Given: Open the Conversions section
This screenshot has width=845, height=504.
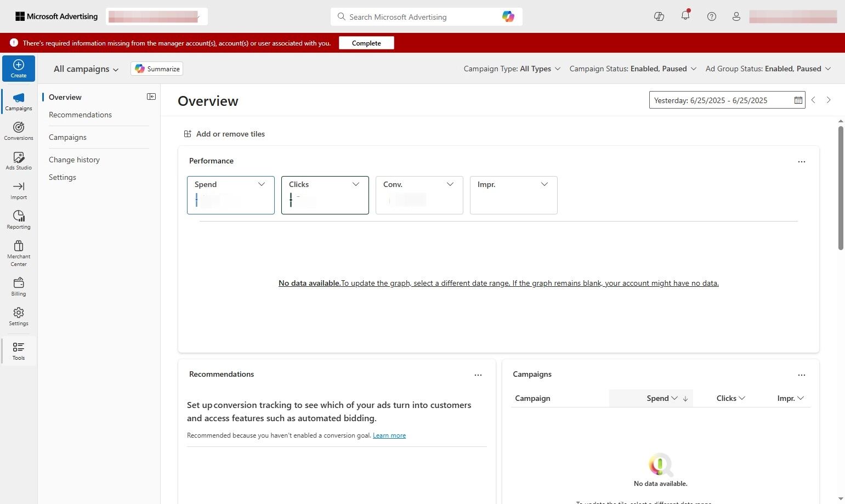Looking at the screenshot, I should tap(18, 131).
